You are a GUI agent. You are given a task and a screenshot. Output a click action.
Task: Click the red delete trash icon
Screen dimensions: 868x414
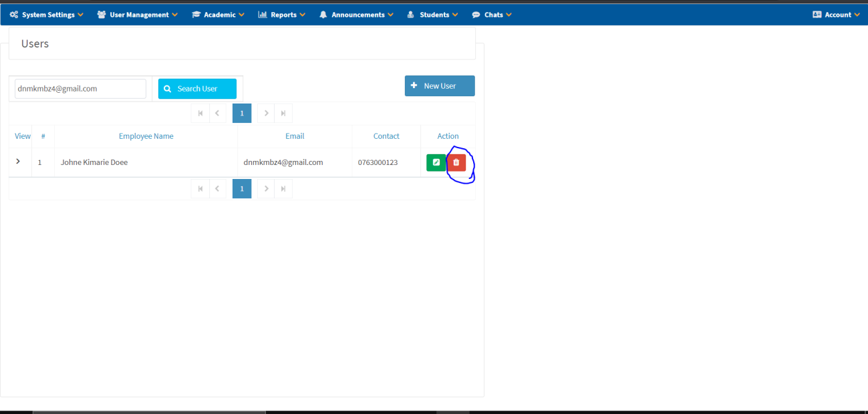(456, 162)
